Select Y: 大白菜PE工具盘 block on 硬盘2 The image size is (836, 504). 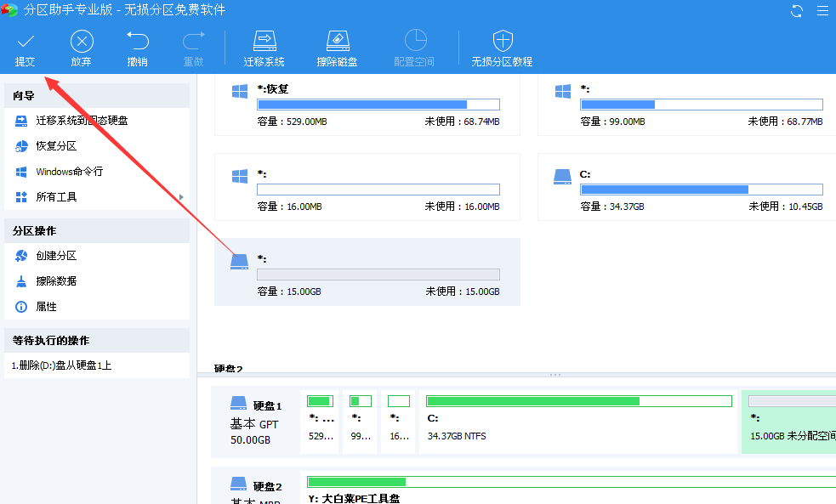[568, 488]
